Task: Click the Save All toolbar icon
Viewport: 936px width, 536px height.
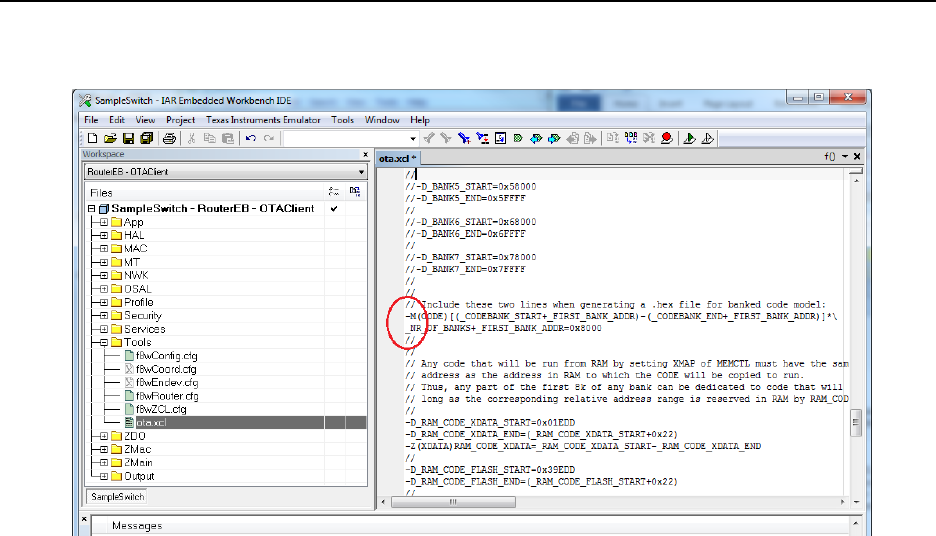Action: coord(147,138)
